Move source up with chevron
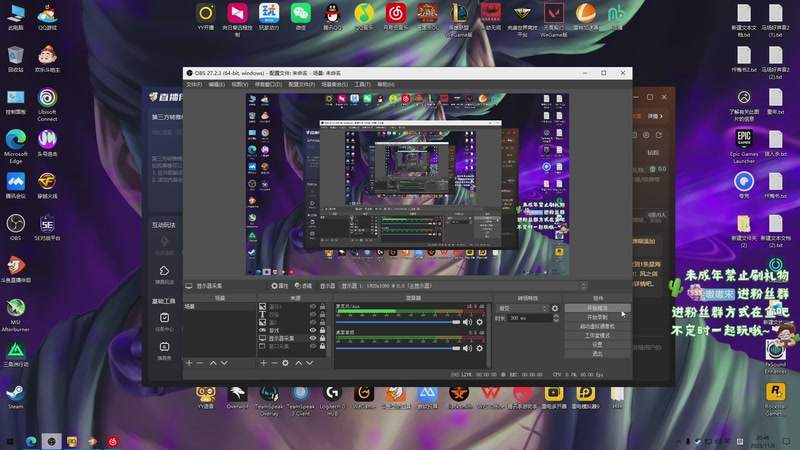 [x=298, y=363]
